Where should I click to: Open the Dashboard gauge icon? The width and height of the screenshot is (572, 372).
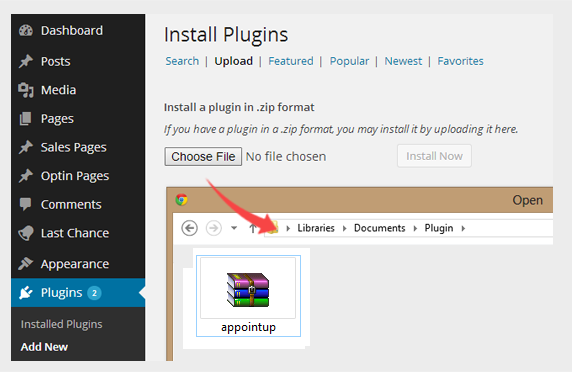coord(26,31)
